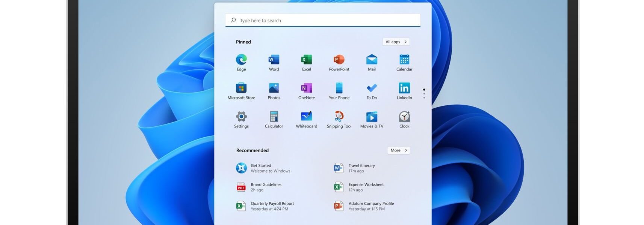Click inside the Type here to search box

click(323, 20)
